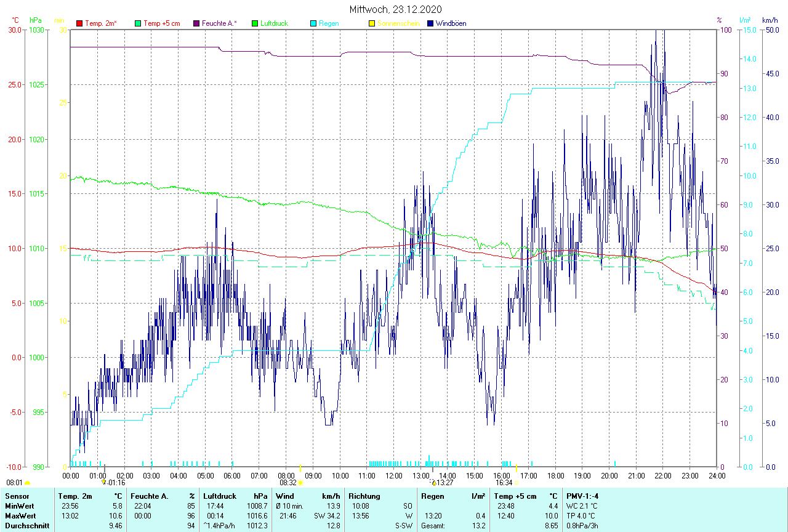Viewport: 788px width, 532px height.
Task: Click the minimum humidity value 85
Action: point(191,506)
